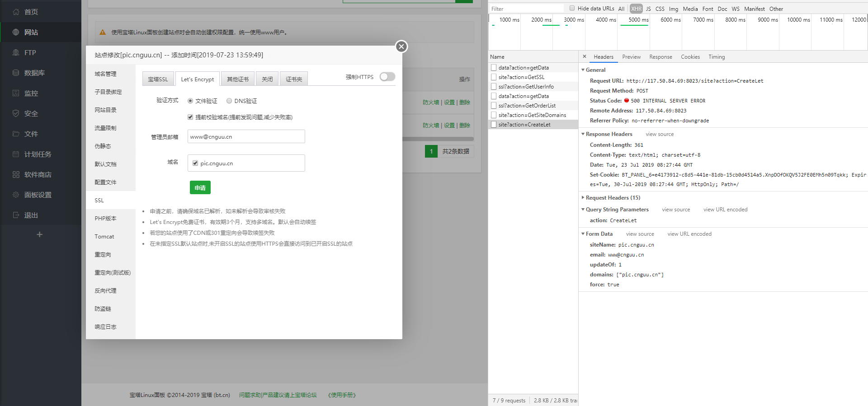Screen dimensions: 868x406
Task: Collapse the Query String Parameters section
Action: click(583, 210)
